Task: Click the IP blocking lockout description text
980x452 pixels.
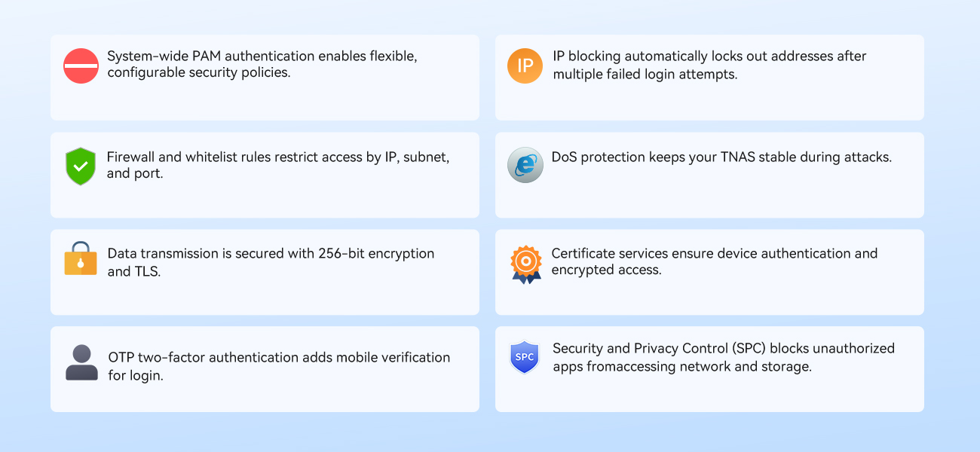Action: [709, 65]
